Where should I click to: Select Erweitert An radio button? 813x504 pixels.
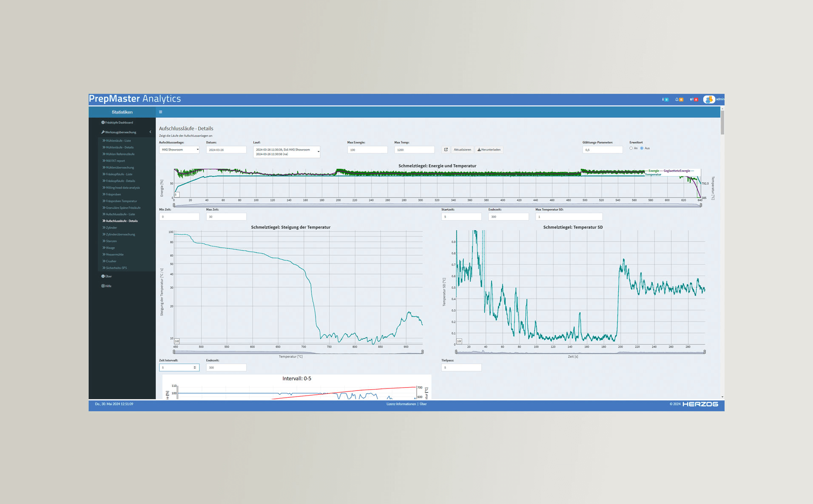coord(631,148)
